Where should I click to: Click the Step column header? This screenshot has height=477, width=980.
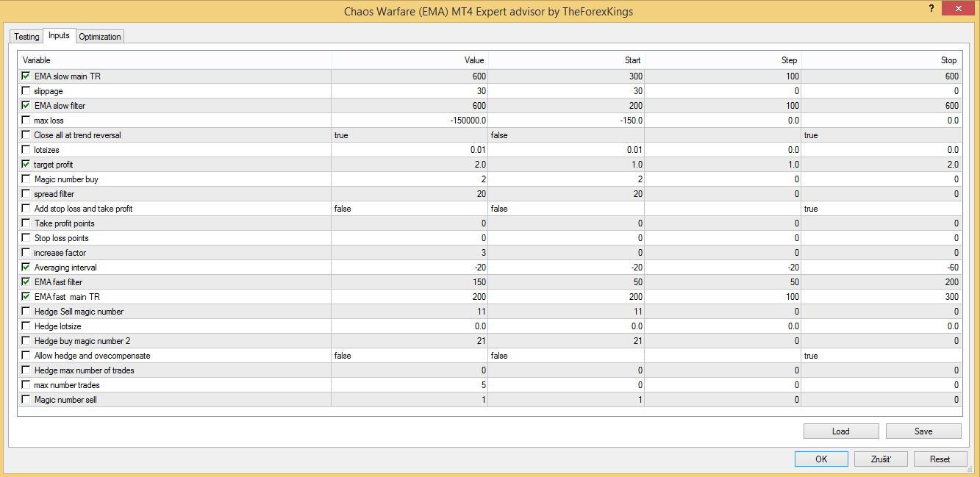pyautogui.click(x=723, y=60)
